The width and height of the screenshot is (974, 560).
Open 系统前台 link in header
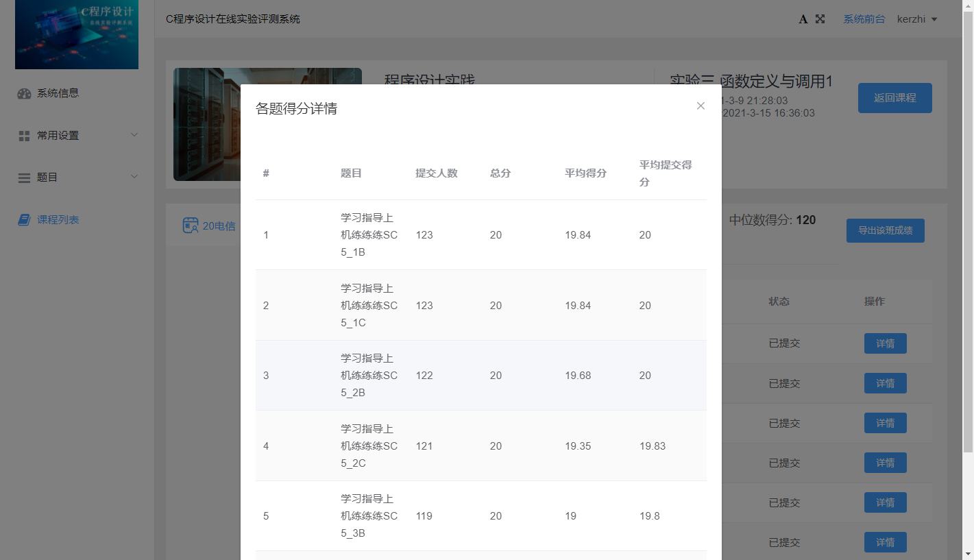(864, 19)
